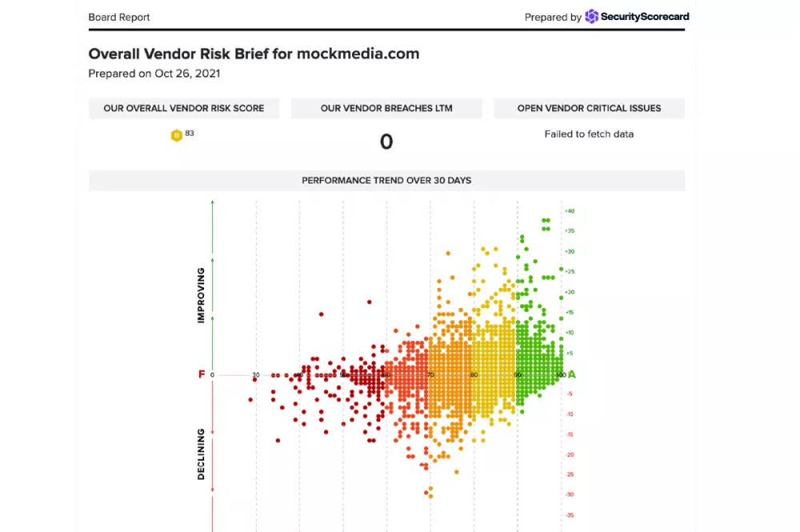The image size is (800, 532).
Task: Click the 30 tick label on horizontal axis
Action: (x=256, y=375)
